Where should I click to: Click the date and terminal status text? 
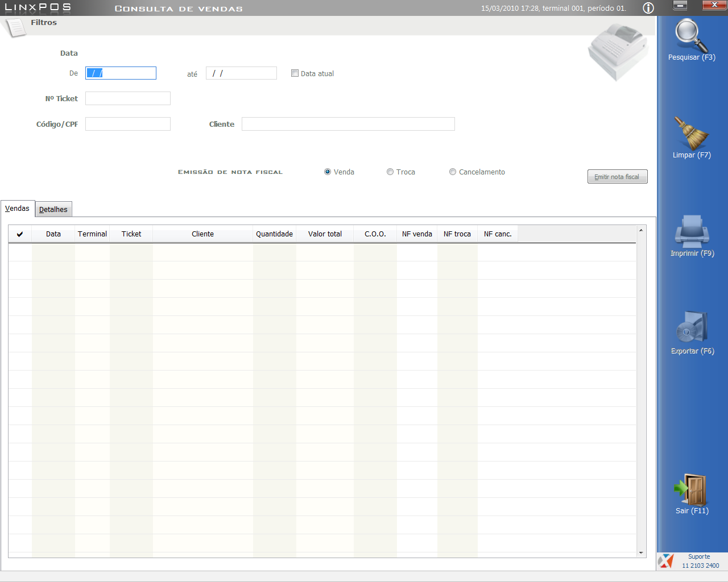point(553,9)
